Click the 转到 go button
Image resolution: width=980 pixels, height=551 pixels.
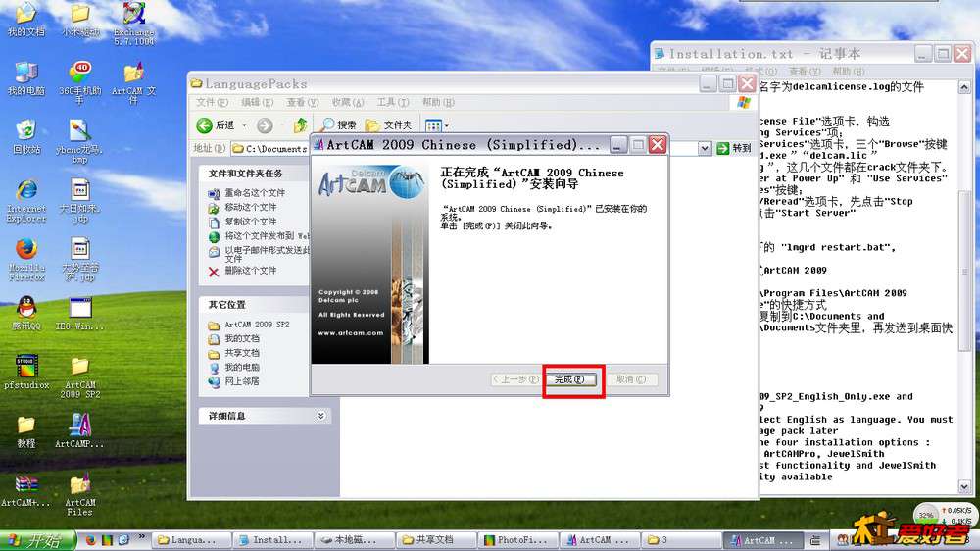click(734, 148)
